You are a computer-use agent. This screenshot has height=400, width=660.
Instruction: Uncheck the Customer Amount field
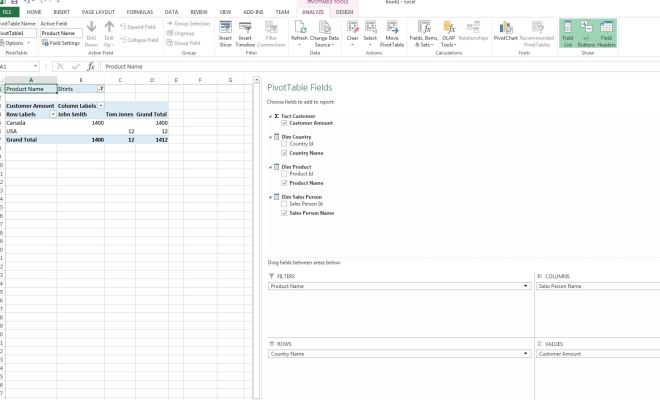pyautogui.click(x=285, y=122)
